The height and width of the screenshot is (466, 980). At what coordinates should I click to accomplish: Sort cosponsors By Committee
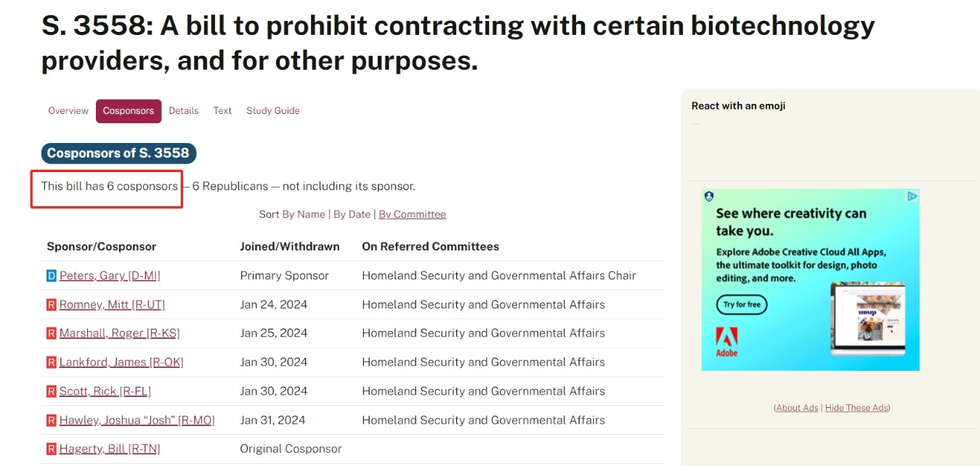coord(413,215)
